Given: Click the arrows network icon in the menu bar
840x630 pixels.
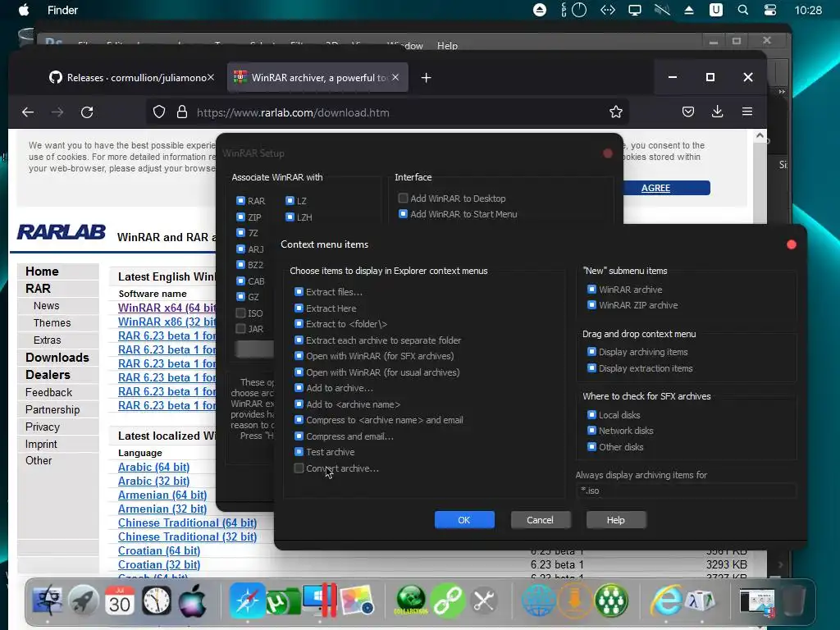Looking at the screenshot, I should (x=608, y=10).
